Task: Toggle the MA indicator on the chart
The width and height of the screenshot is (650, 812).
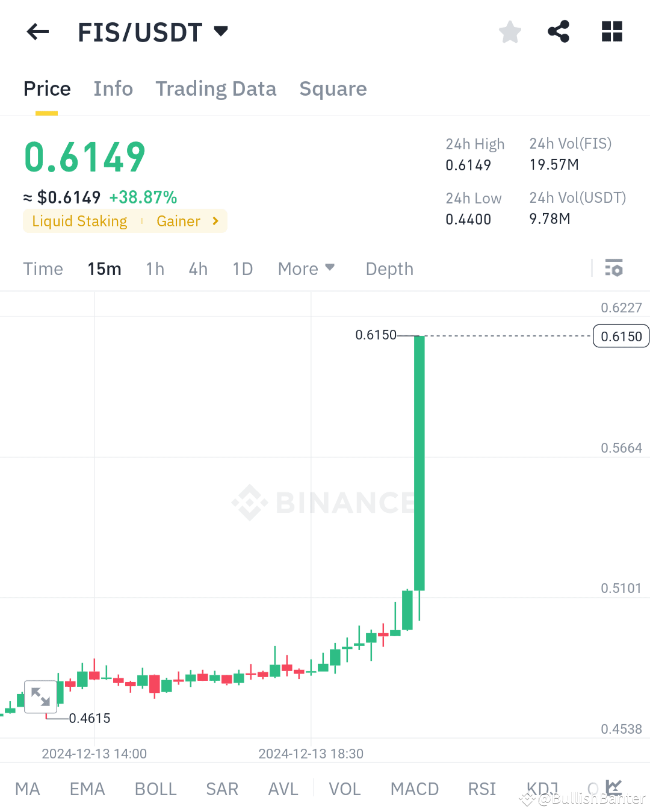Action: pyautogui.click(x=28, y=789)
